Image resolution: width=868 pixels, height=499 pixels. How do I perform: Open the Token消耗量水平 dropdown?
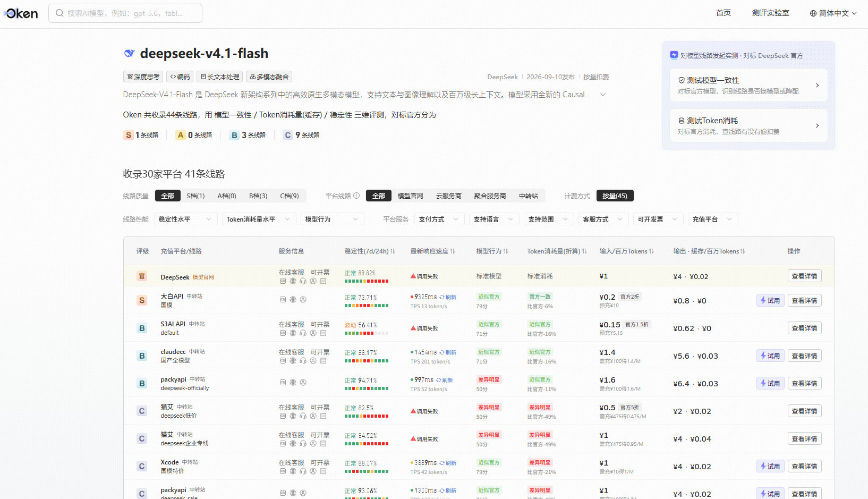tap(259, 219)
